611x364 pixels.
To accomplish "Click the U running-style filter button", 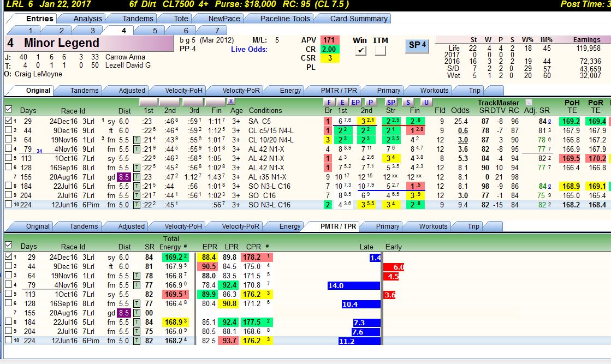I will 426,102.
